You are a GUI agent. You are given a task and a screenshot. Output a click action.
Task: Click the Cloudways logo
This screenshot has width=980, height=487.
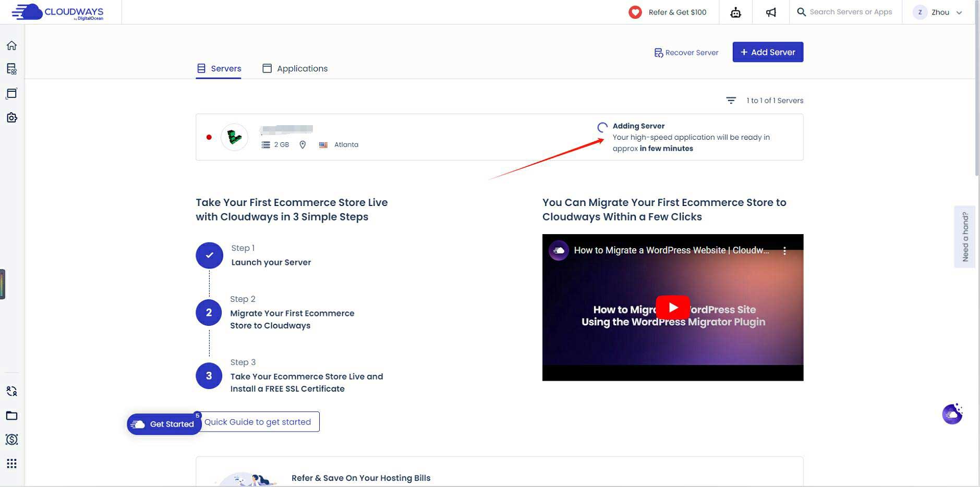[x=58, y=12]
